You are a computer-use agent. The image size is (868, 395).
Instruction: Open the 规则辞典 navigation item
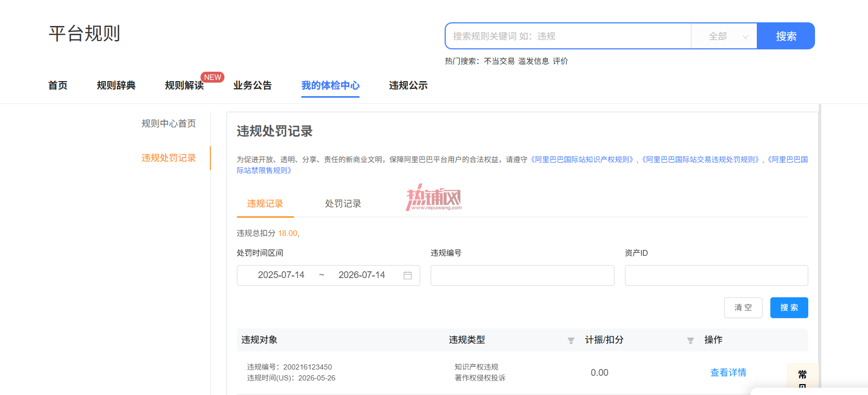click(x=116, y=85)
